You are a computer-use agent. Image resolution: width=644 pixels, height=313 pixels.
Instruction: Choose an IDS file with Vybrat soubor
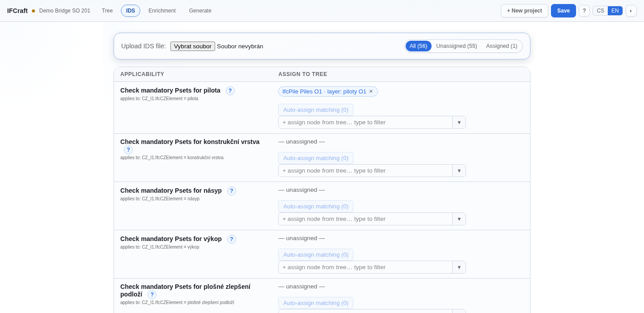click(x=193, y=46)
